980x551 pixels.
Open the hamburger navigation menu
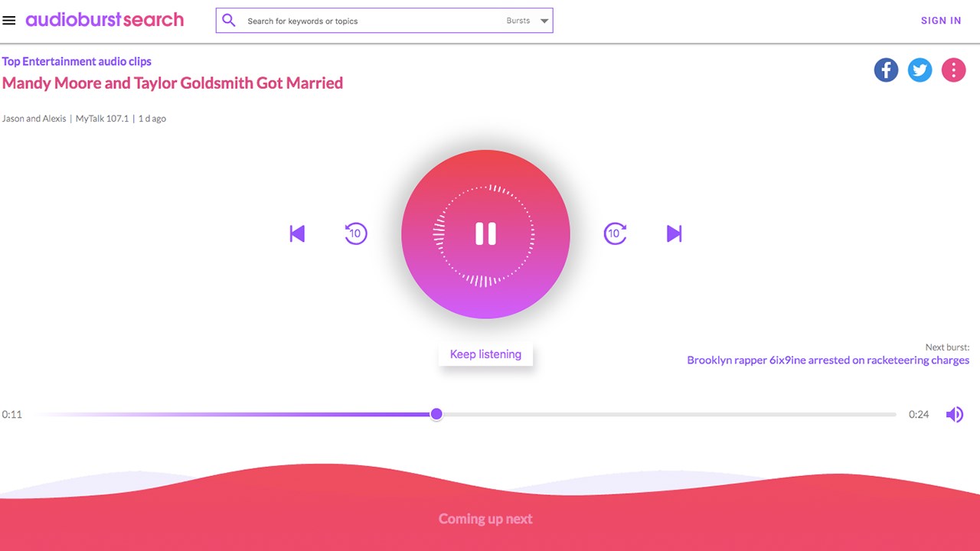(x=9, y=21)
